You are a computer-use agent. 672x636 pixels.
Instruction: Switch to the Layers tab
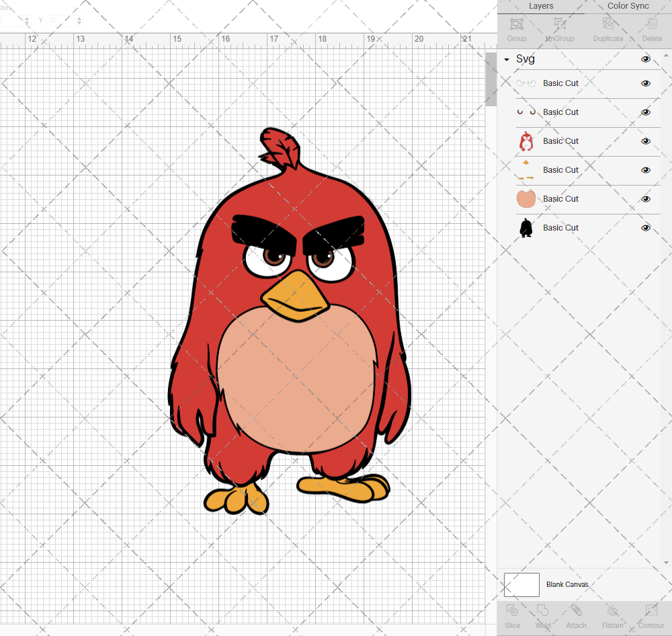(x=541, y=6)
